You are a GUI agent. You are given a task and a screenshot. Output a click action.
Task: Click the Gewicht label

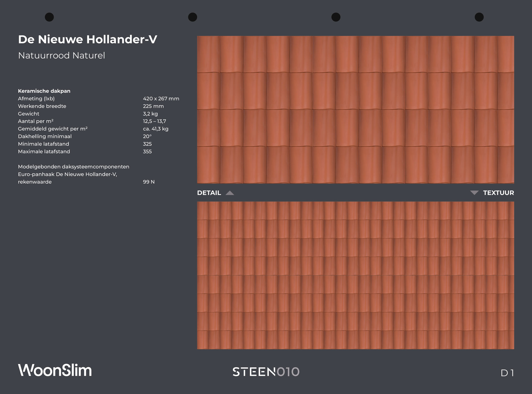pyautogui.click(x=29, y=114)
